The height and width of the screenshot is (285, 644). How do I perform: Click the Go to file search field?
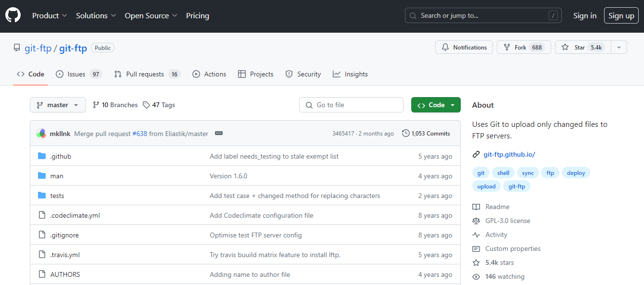[351, 104]
